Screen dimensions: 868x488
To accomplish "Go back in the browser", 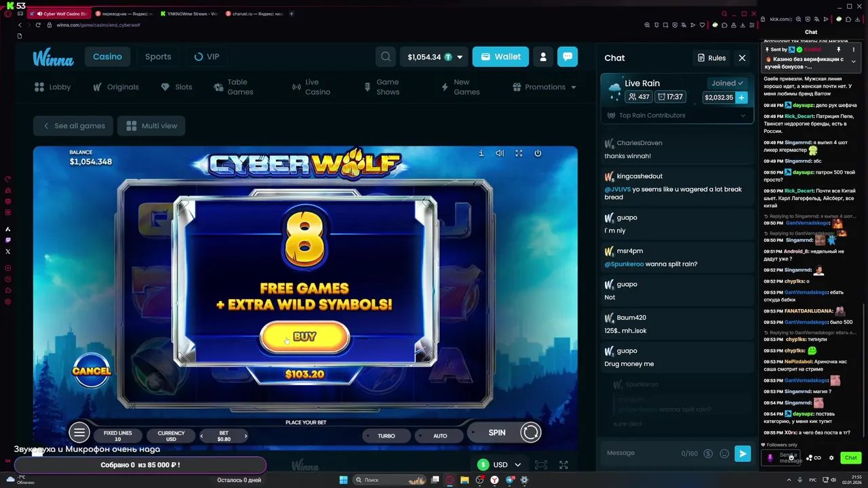I will (x=20, y=25).
